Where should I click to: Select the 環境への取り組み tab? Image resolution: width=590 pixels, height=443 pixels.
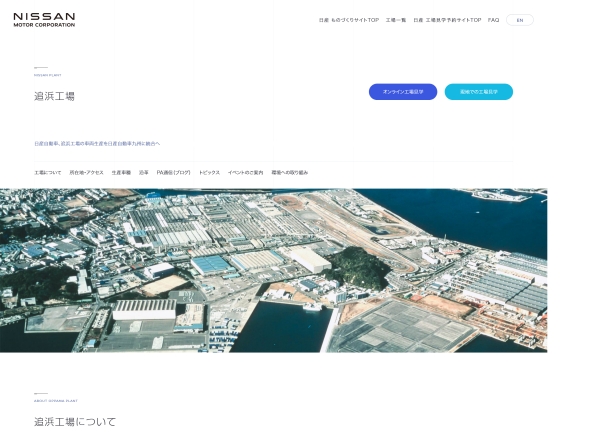pyautogui.click(x=290, y=172)
